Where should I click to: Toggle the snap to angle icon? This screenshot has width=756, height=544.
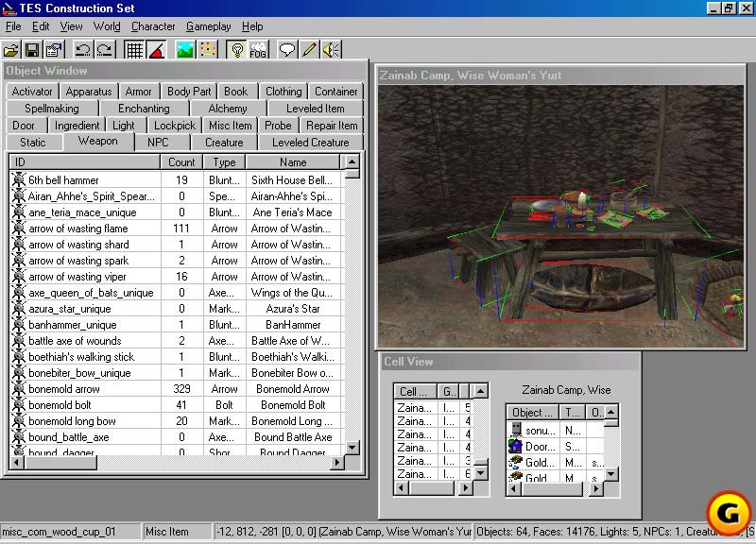point(157,50)
